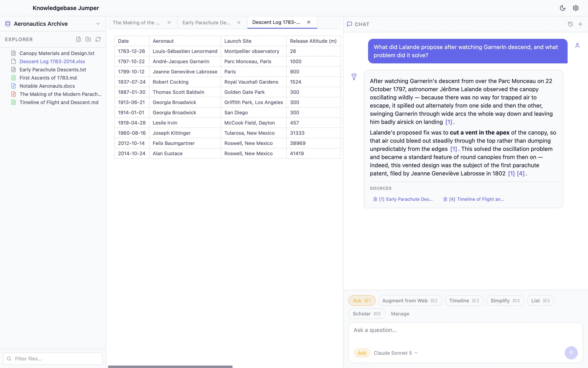Click the new folder icon in Explorer
588x368 pixels.
point(88,39)
